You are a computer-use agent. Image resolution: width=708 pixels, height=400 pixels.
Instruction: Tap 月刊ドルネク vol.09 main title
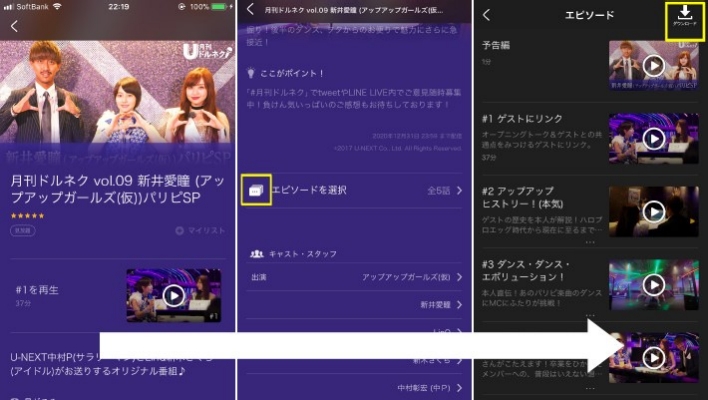(117, 189)
